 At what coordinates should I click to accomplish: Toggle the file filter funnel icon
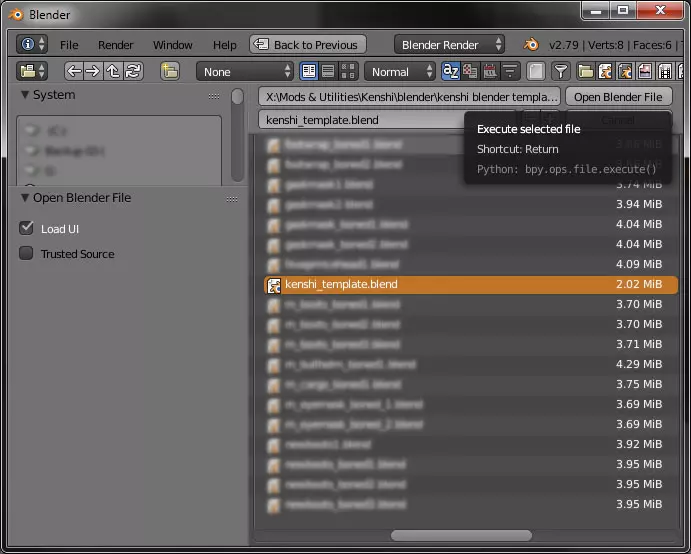561,71
